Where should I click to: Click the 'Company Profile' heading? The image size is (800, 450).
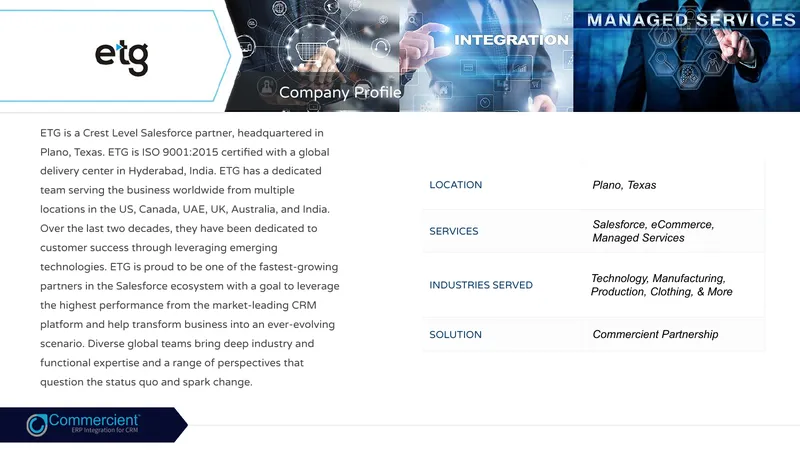(x=340, y=92)
